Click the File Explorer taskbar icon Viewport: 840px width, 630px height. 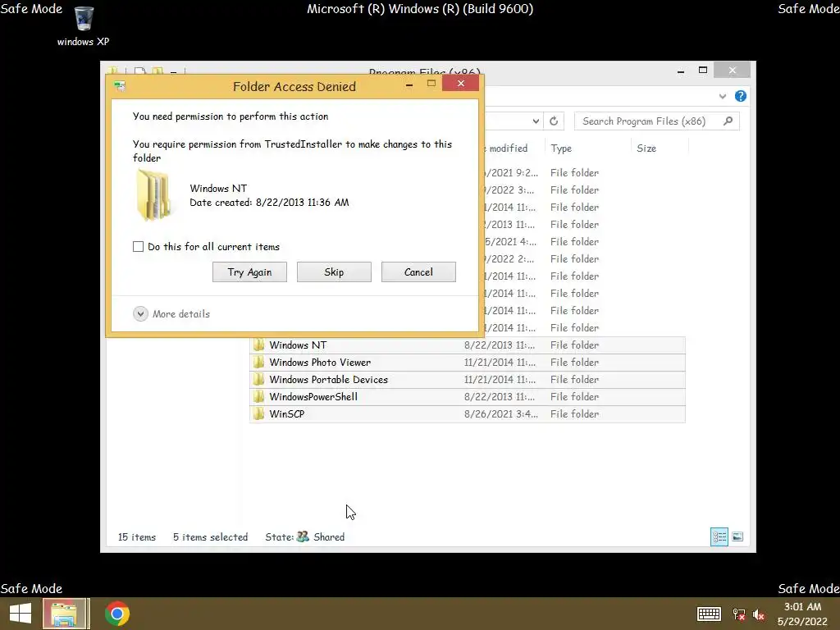(x=64, y=614)
